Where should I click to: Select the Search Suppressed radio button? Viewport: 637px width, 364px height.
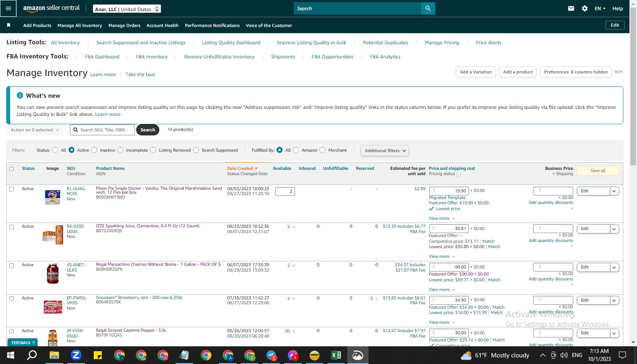(x=196, y=150)
